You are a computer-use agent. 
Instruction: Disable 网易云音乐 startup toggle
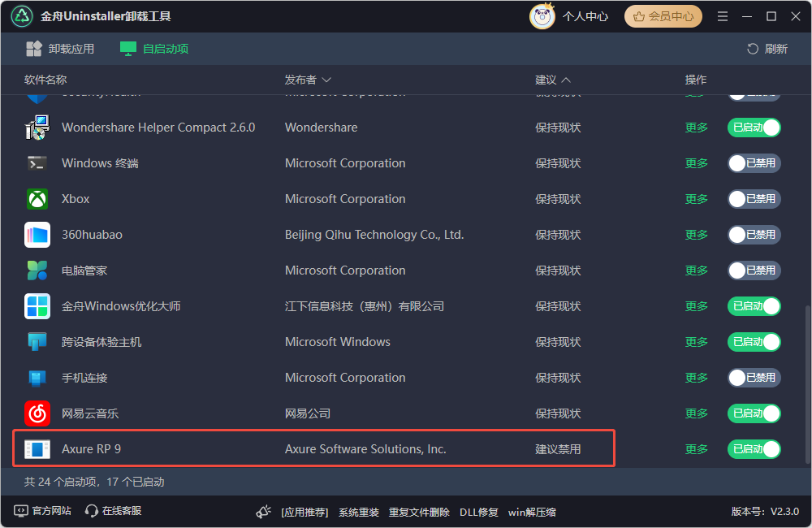[754, 413]
